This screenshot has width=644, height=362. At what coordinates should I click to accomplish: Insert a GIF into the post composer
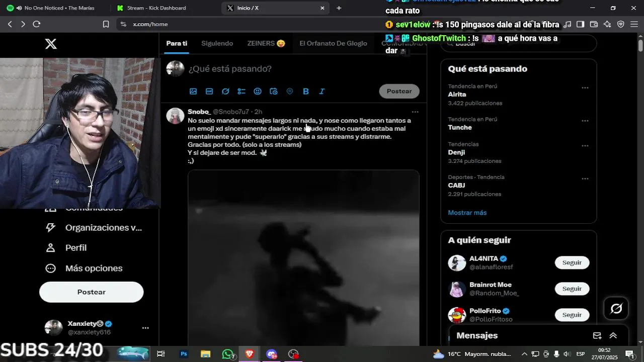(209, 91)
